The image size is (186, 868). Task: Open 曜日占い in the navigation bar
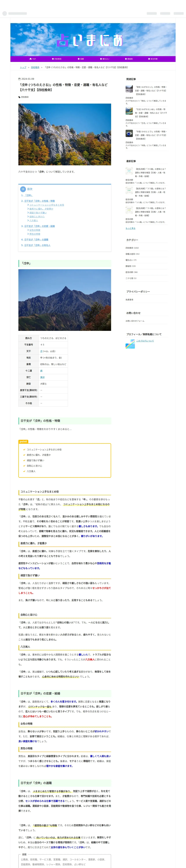(105, 59)
